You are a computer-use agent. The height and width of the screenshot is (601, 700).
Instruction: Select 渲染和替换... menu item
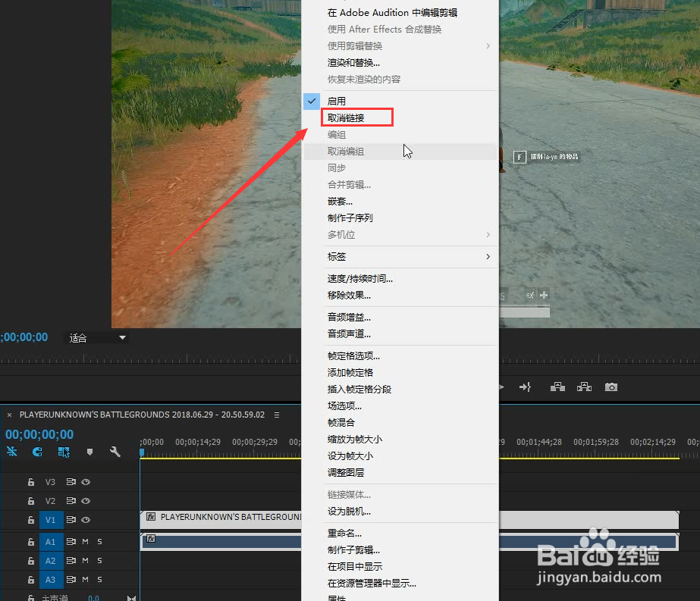pos(400,62)
